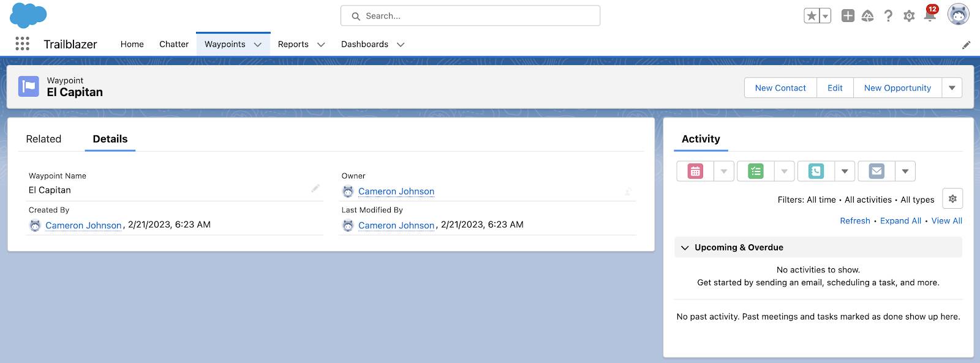Open activity timeline settings gear
This screenshot has width=980, height=363.
pyautogui.click(x=952, y=199)
